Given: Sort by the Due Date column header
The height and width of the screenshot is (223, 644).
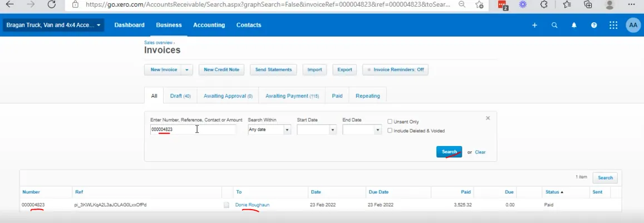Looking at the screenshot, I should click(378, 192).
